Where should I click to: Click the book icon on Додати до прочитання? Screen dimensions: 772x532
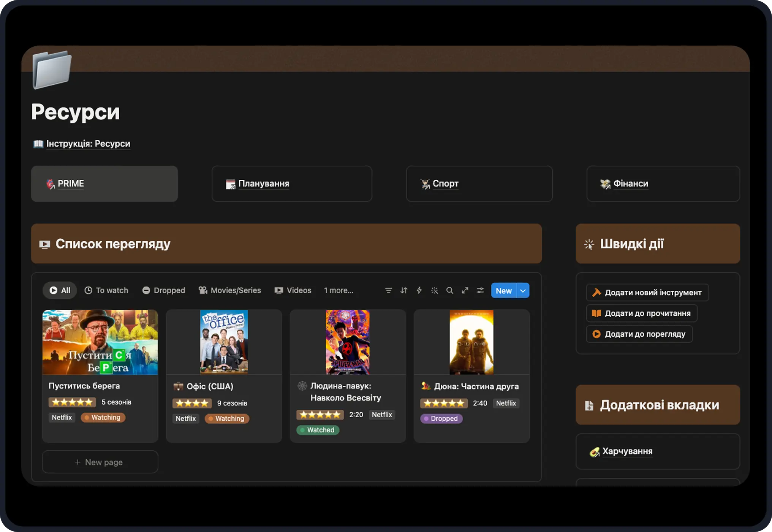click(x=596, y=313)
